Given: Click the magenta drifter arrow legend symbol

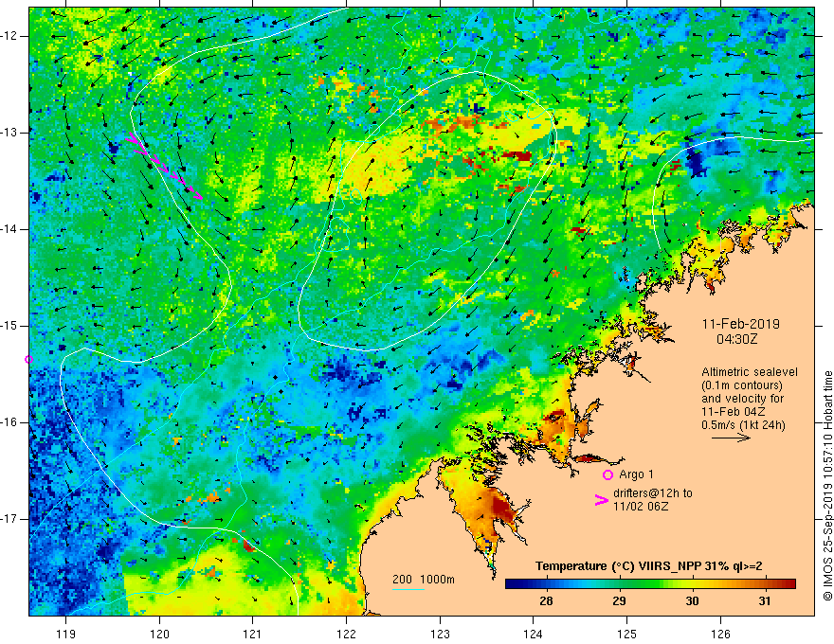Looking at the screenshot, I should (x=601, y=500).
